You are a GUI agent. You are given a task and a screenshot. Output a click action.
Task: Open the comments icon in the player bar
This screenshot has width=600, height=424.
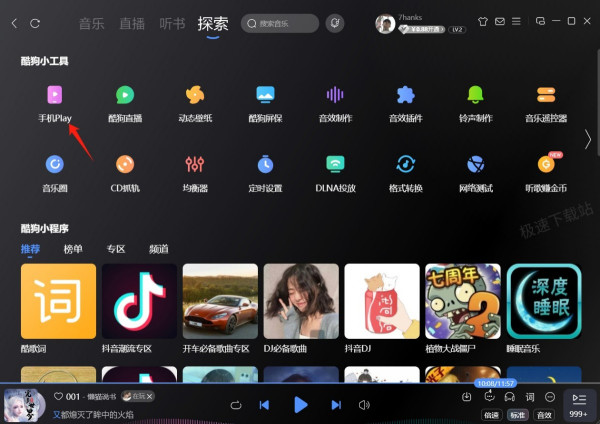pyautogui.click(x=489, y=397)
